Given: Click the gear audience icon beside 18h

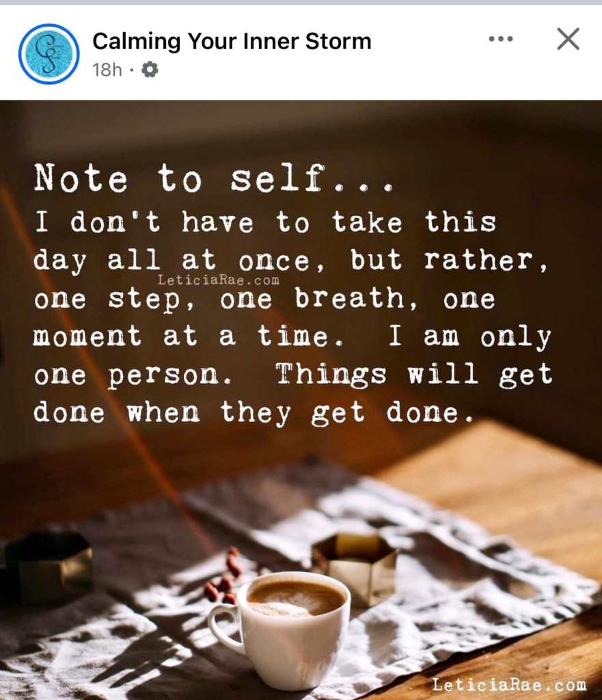Looking at the screenshot, I should pos(150,70).
